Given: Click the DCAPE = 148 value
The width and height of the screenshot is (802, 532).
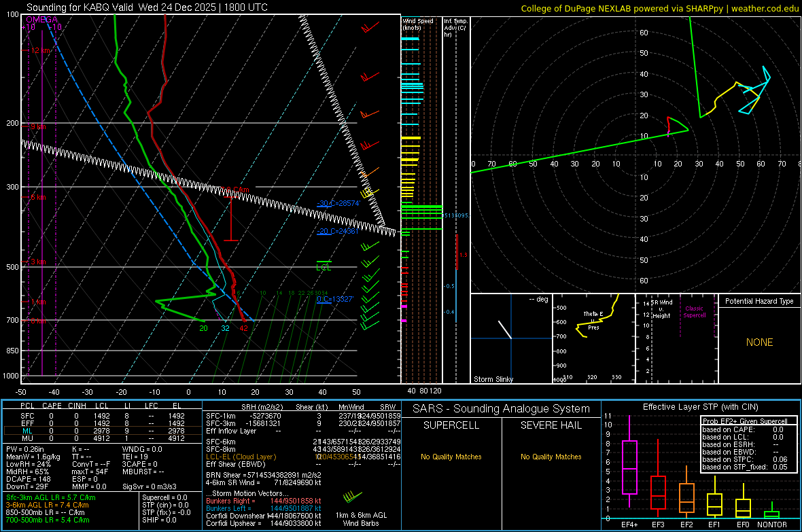Looking at the screenshot, I should click(28, 479).
